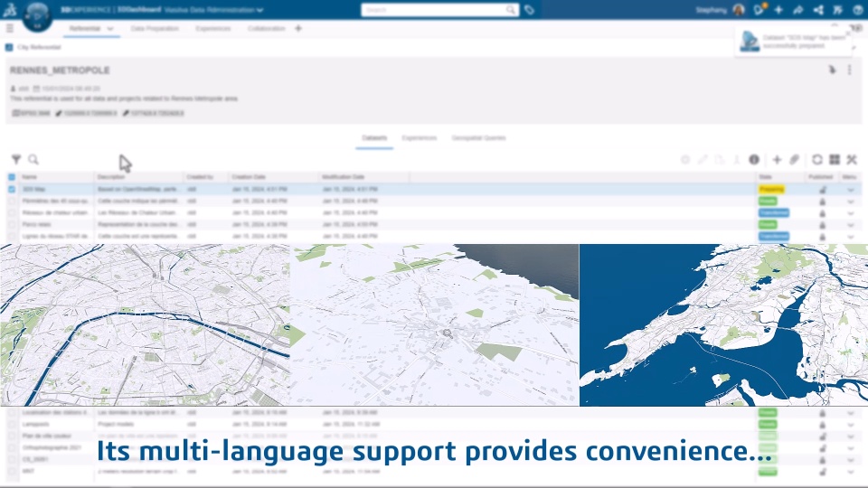Open the network share icon in header
868x488 pixels.
(818, 9)
